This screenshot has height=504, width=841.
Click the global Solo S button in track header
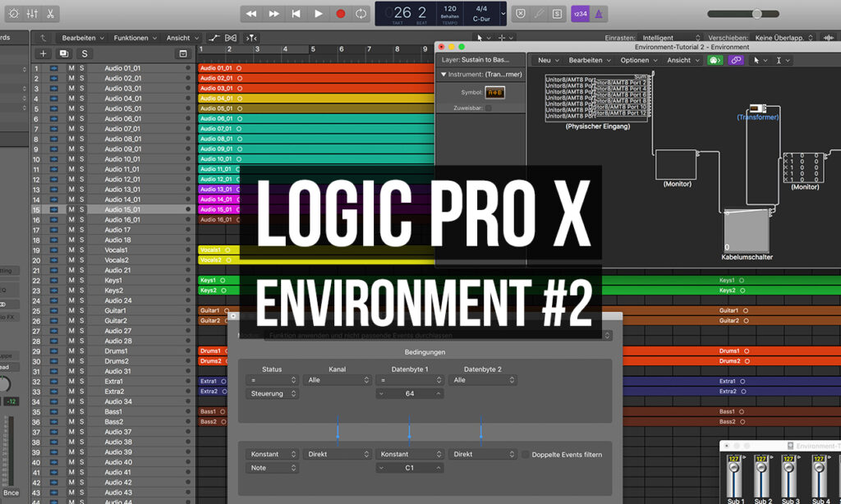(85, 53)
